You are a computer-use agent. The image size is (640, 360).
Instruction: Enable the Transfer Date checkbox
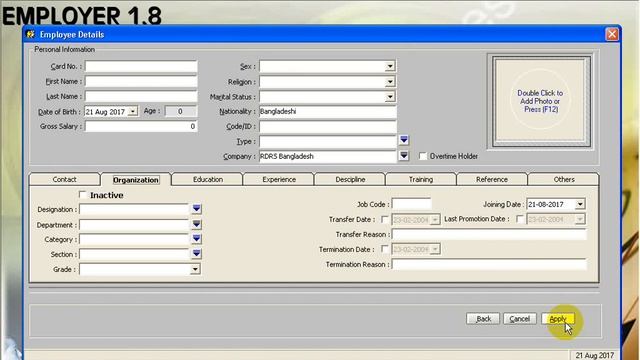pos(384,219)
